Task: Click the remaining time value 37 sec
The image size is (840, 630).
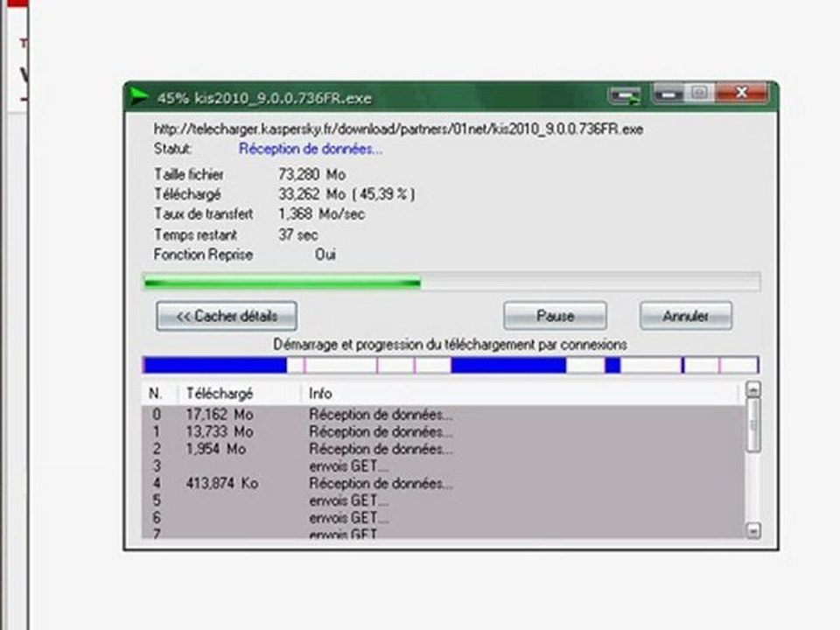Action: tap(297, 234)
